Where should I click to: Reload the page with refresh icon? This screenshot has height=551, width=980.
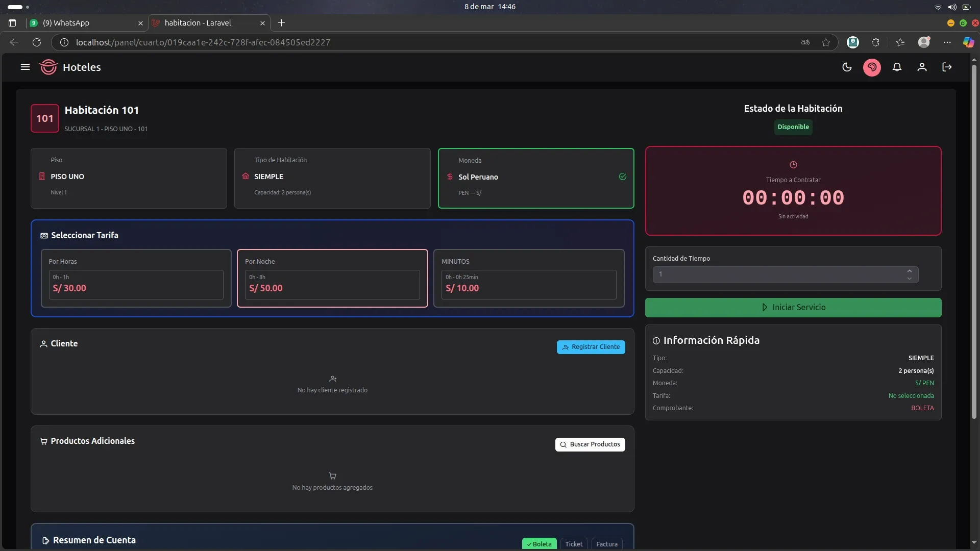pos(37,42)
